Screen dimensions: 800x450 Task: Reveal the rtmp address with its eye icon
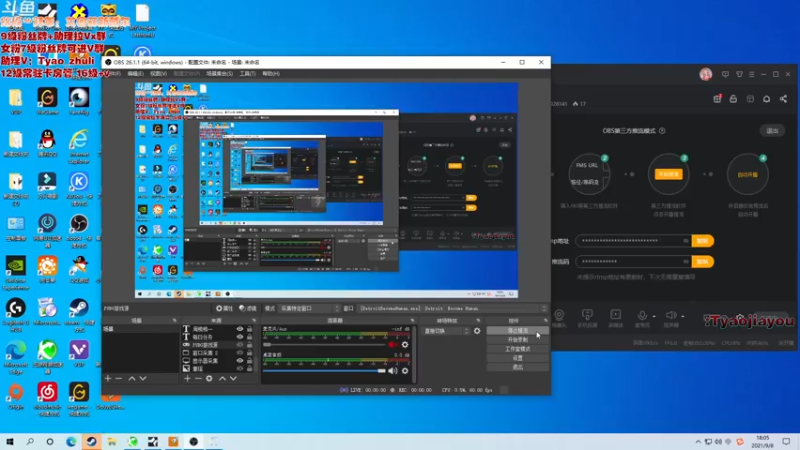tap(685, 241)
